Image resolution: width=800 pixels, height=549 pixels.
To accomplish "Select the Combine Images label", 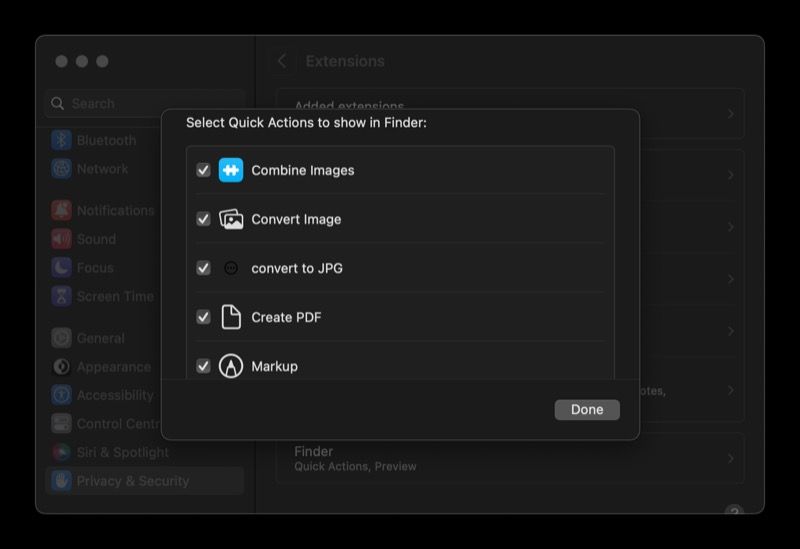I will coord(303,170).
